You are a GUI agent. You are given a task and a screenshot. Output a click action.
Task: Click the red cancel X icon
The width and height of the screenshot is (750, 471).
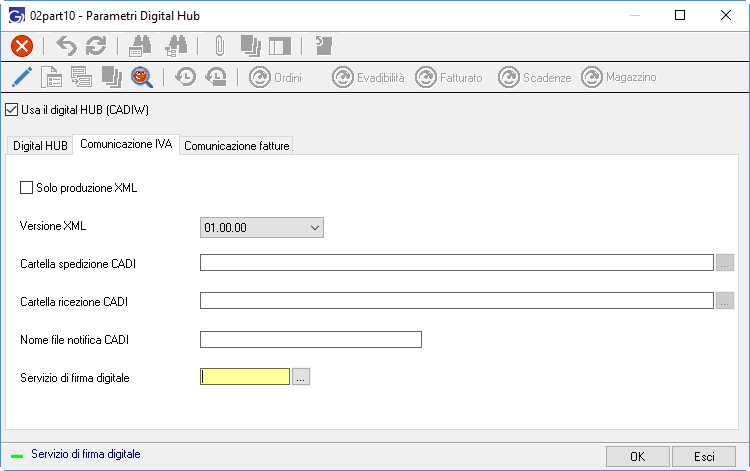(22, 46)
